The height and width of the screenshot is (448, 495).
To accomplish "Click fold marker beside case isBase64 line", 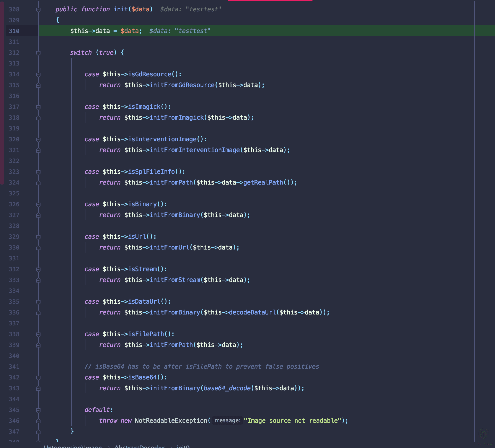I will coord(38,378).
